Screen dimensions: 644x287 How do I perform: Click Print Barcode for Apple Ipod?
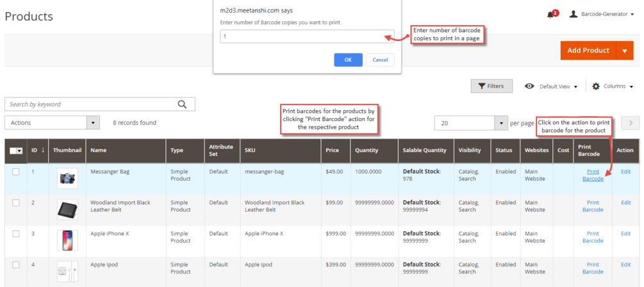pos(593,268)
